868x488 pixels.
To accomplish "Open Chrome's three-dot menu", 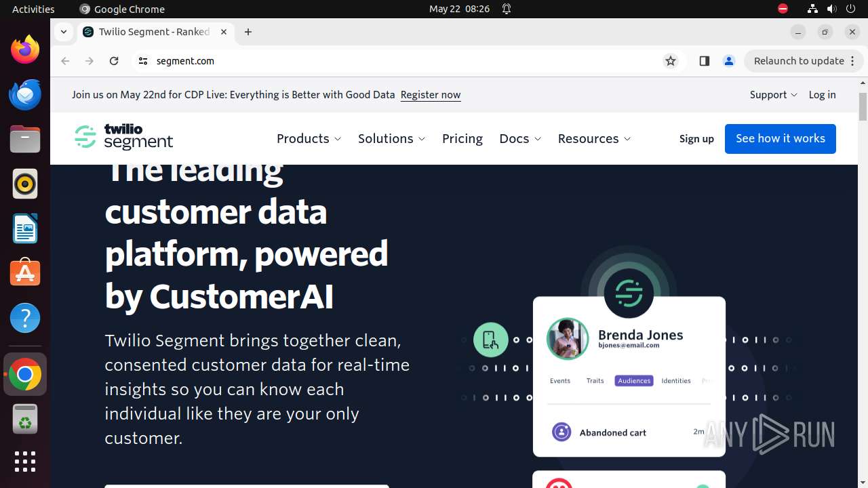I will pyautogui.click(x=853, y=61).
